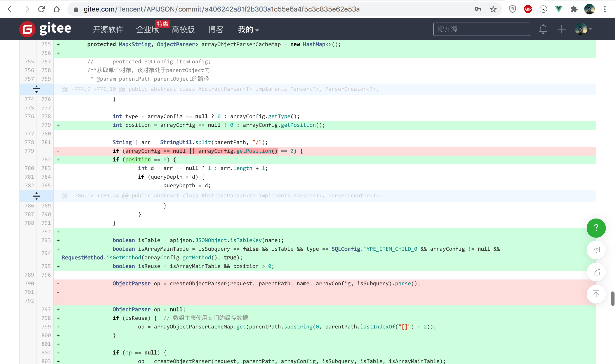Click 'StringUtil' in line 781
The width and height of the screenshot is (615, 364).
(176, 142)
